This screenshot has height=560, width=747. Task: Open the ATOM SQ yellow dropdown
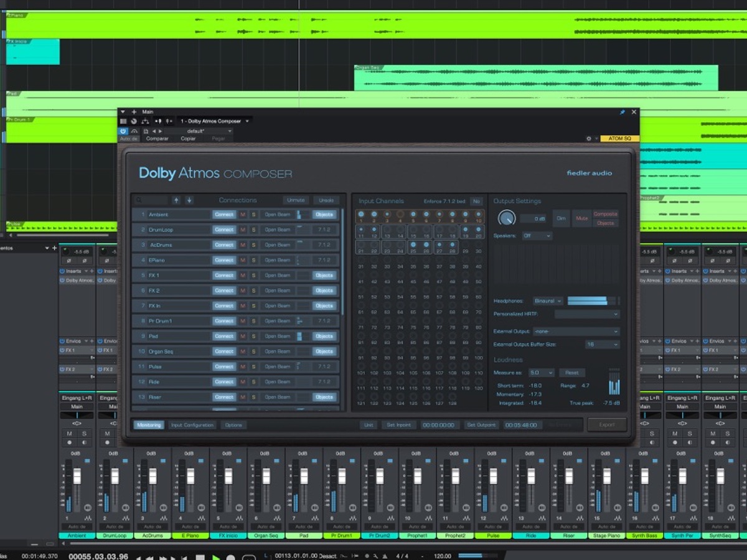[x=619, y=139]
